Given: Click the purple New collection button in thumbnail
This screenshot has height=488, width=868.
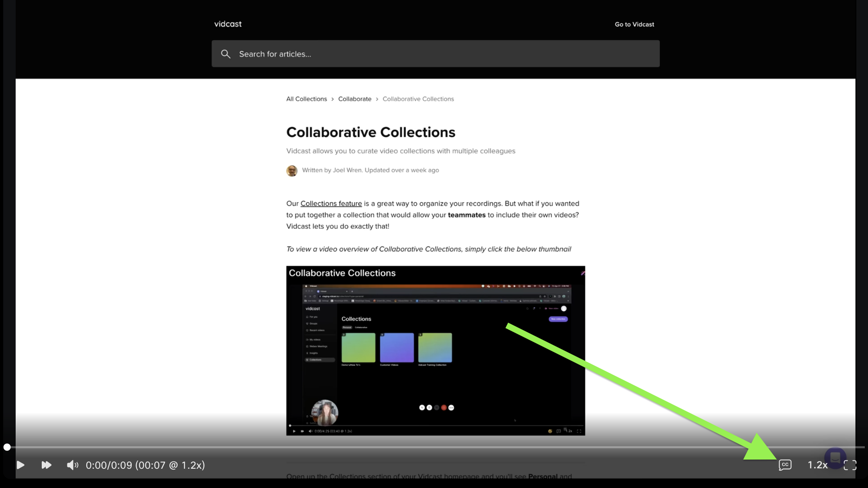Looking at the screenshot, I should (558, 319).
